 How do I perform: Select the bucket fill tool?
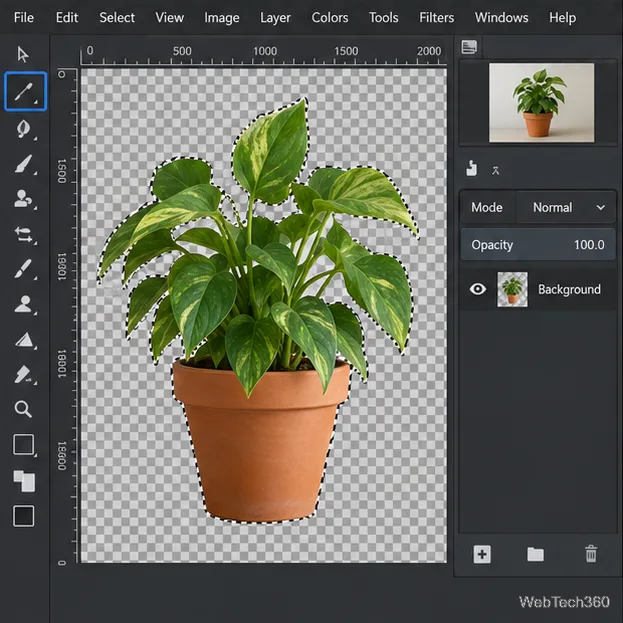23,375
